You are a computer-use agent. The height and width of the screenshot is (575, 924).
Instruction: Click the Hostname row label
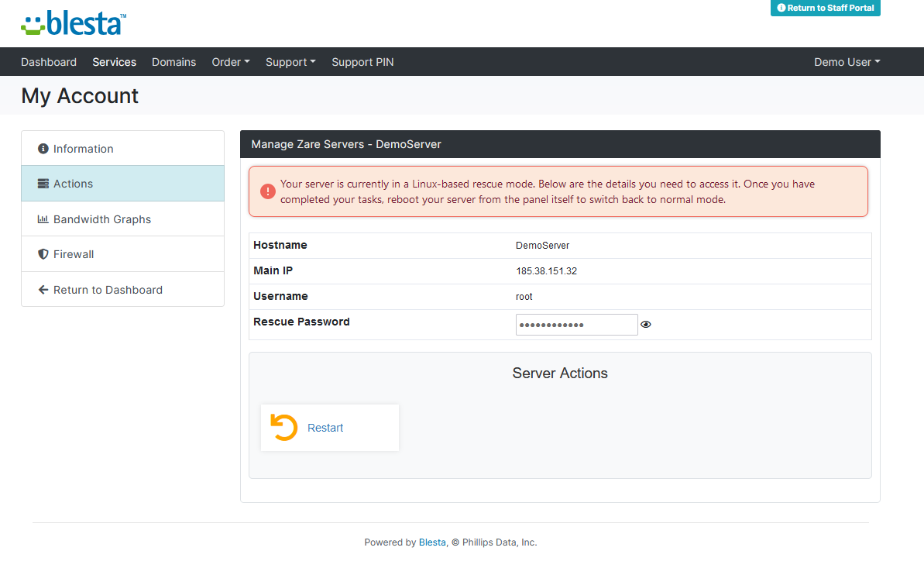280,245
